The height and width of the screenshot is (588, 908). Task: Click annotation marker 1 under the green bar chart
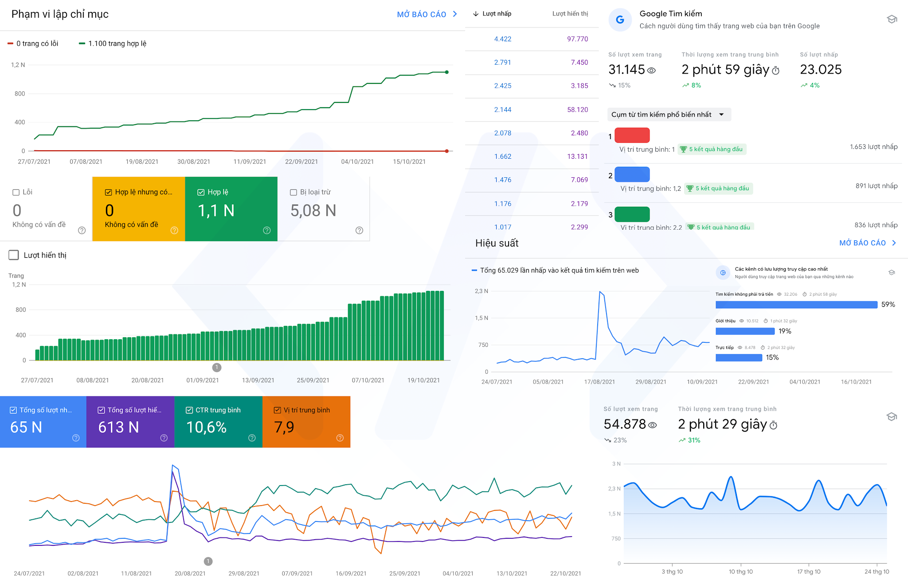coord(216,368)
